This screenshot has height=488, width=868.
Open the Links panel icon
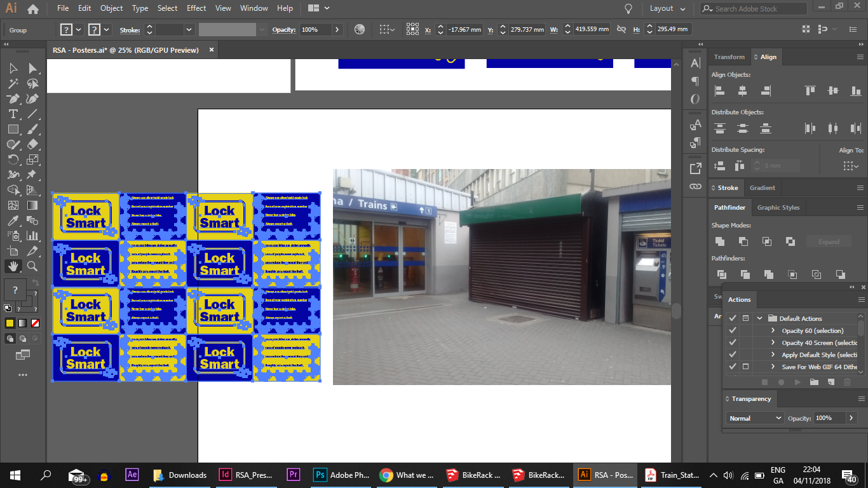696,187
